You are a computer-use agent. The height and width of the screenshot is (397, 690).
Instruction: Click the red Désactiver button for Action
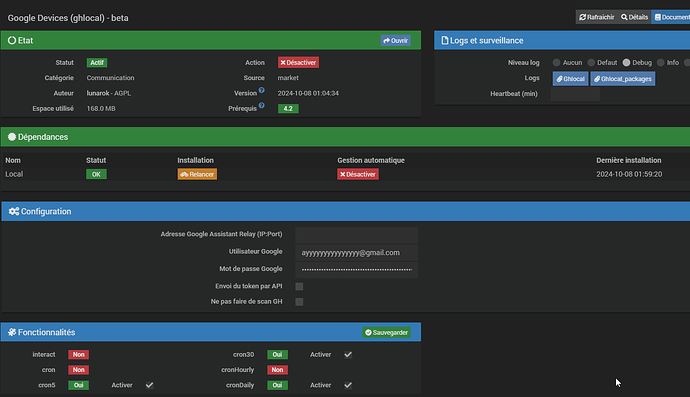point(298,62)
